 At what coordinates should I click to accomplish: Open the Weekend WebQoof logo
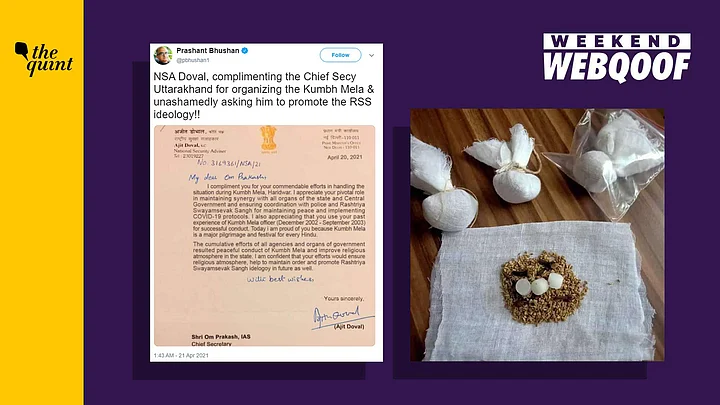coord(617,57)
